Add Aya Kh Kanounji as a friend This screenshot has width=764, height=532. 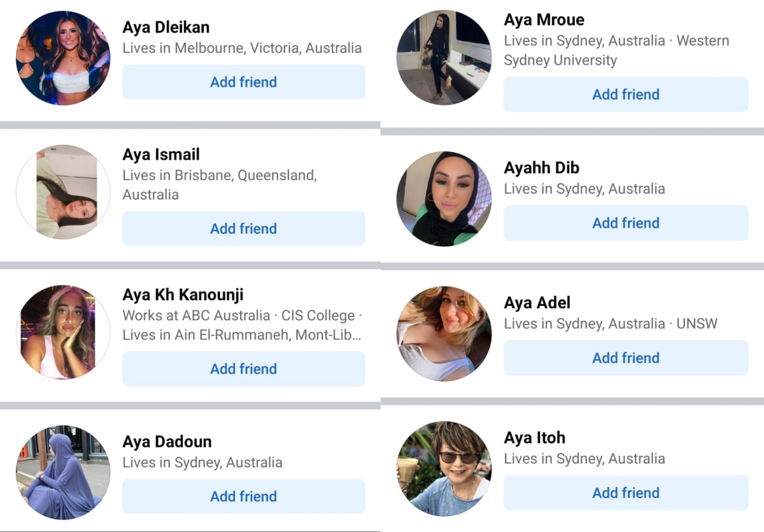pyautogui.click(x=244, y=369)
